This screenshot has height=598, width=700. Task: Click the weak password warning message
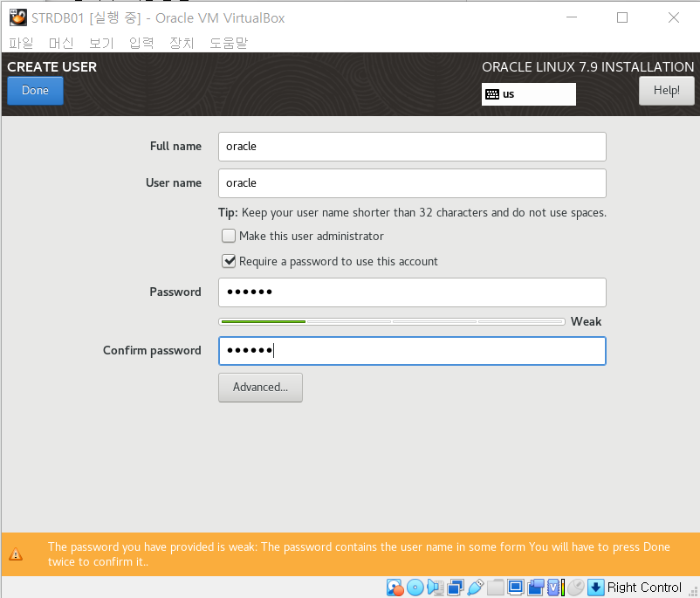[359, 554]
